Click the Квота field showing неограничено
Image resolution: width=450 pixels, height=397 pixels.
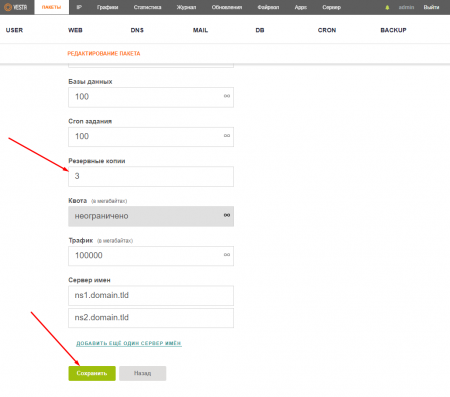pos(151,216)
